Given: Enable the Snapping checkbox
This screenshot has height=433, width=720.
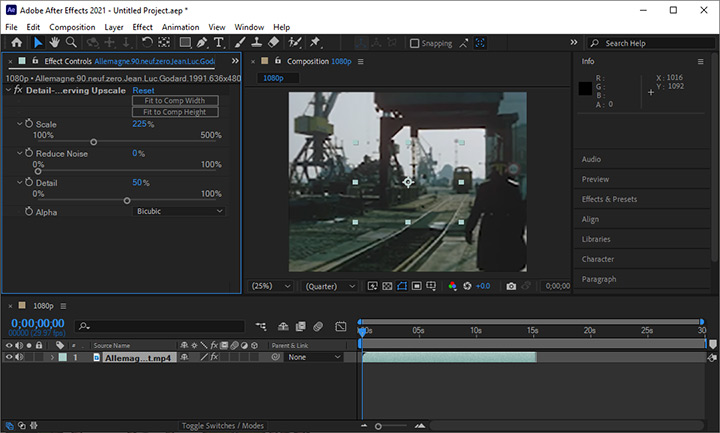Looking at the screenshot, I should coord(414,43).
